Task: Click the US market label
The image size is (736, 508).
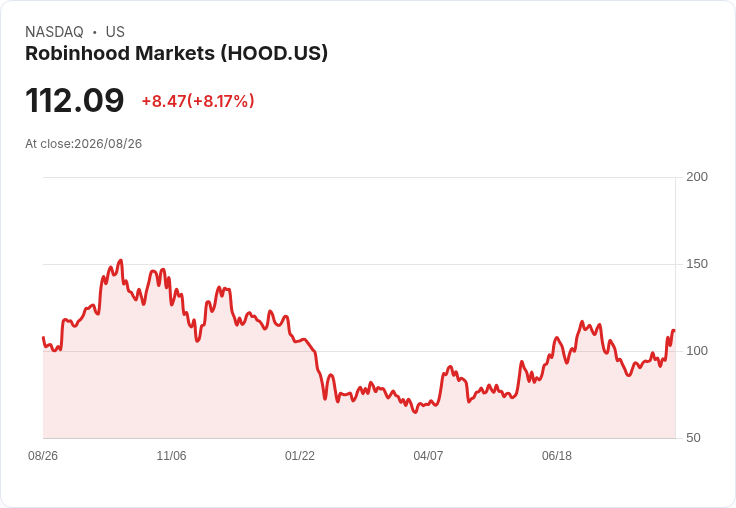Action: (x=115, y=32)
